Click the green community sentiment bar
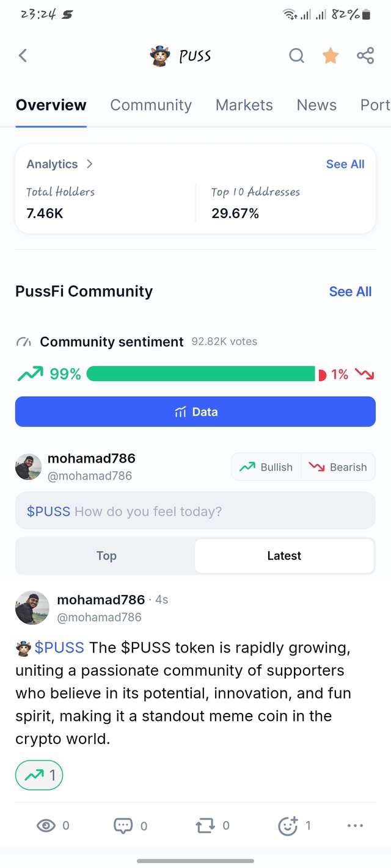The width and height of the screenshot is (391, 868). (201, 374)
